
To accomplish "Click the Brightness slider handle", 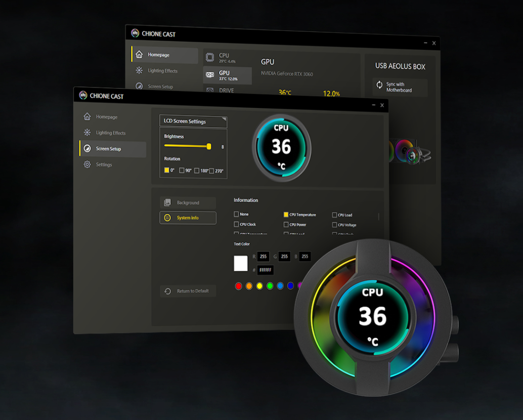I will 209,146.
